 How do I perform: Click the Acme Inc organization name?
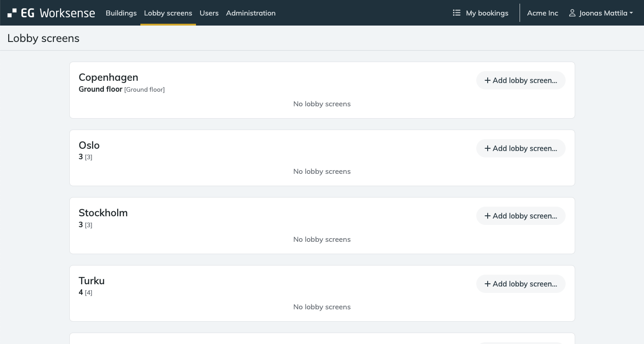click(x=542, y=13)
